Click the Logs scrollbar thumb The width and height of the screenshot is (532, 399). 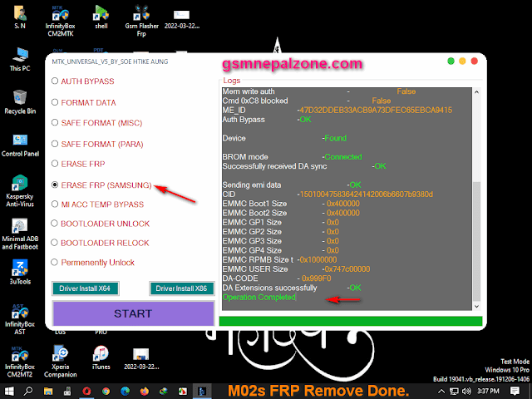click(x=476, y=241)
